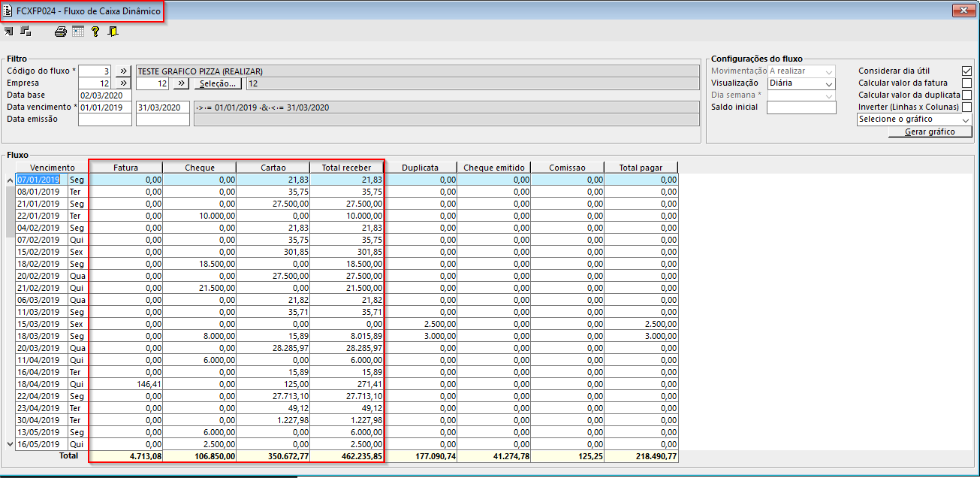This screenshot has width=980, height=478.
Task: Click the Data vencimento start date field
Action: [x=105, y=107]
